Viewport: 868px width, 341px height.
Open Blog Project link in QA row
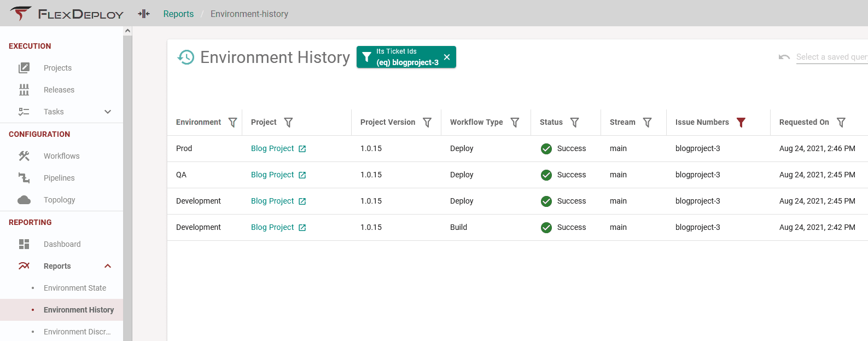(272, 175)
